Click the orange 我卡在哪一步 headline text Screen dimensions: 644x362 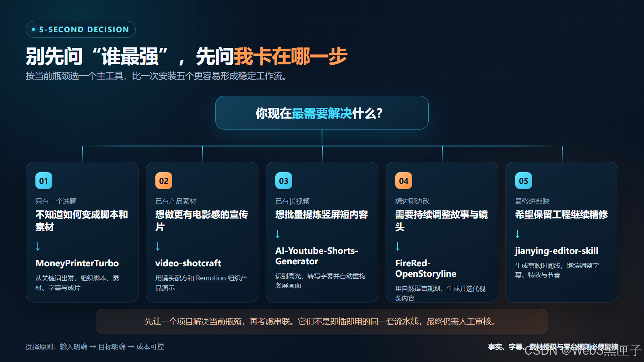291,56
